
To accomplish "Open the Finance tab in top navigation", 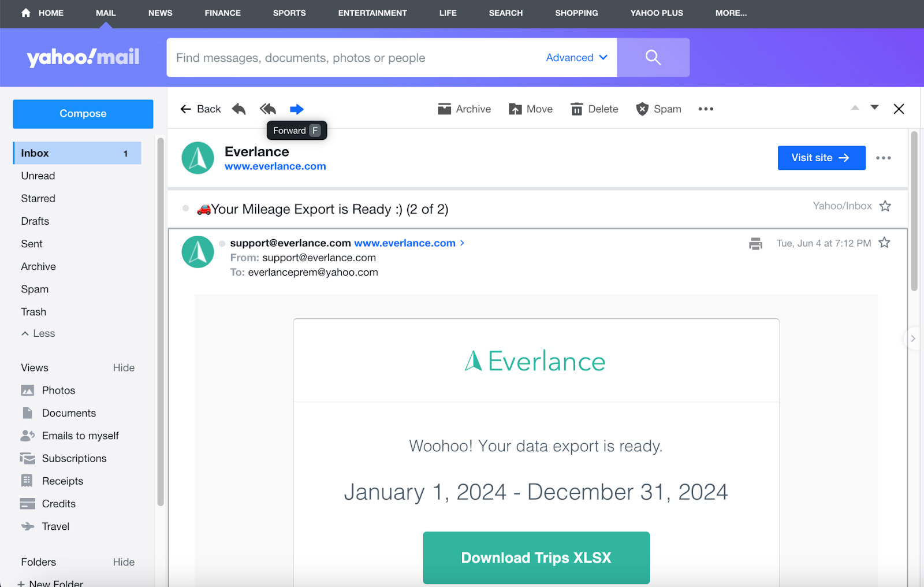I will point(222,13).
